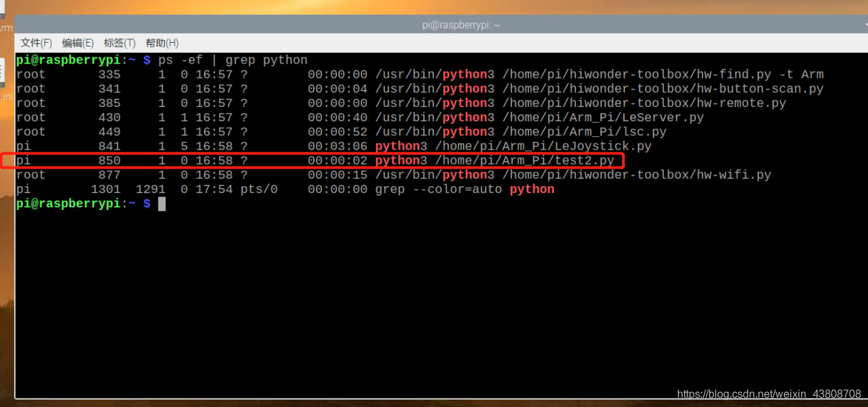Click PID 841 in process list

109,146
